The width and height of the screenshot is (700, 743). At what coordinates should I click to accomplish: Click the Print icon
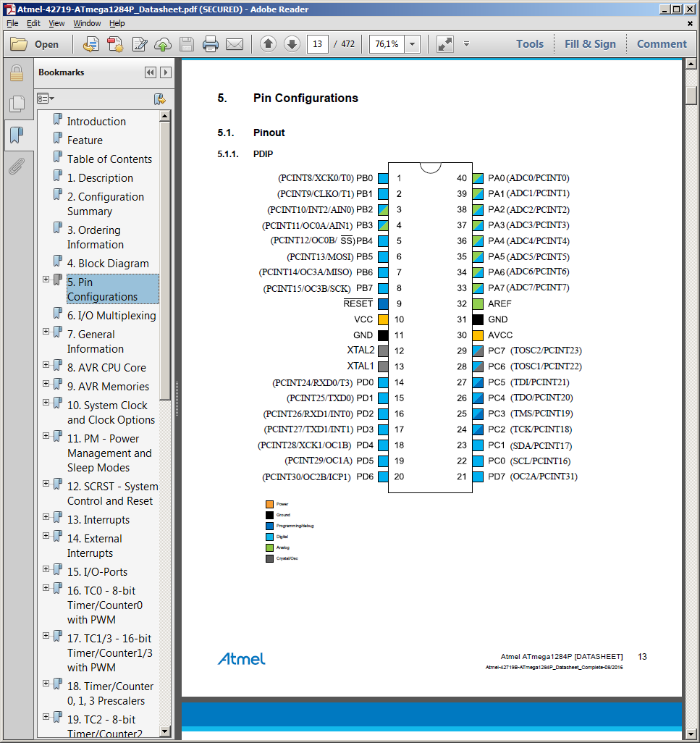(210, 44)
